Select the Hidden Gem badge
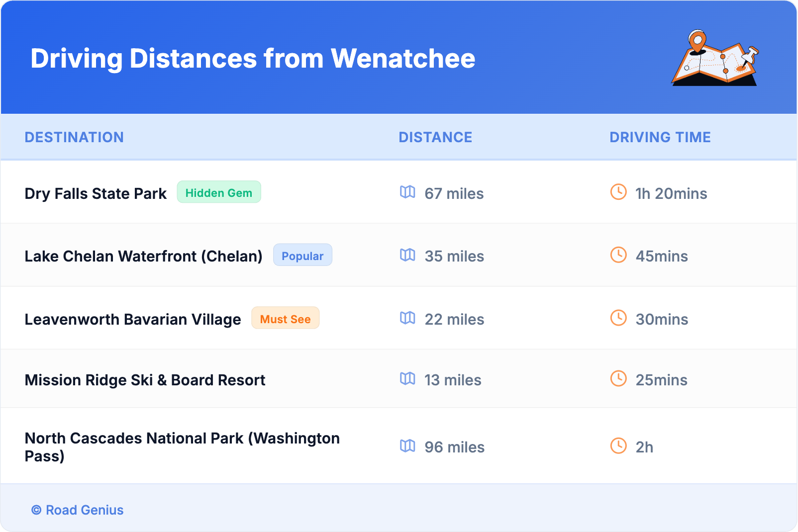The image size is (798, 532). [219, 192]
